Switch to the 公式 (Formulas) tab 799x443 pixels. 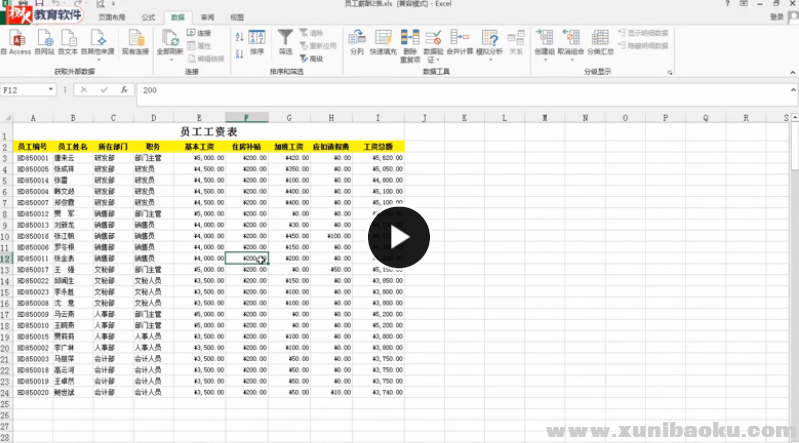click(148, 18)
